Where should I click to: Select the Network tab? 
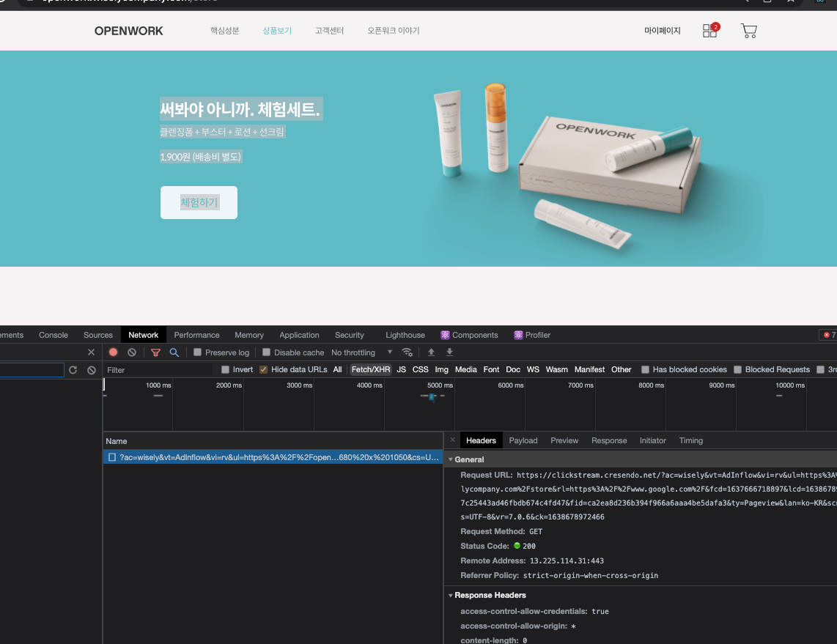(144, 335)
